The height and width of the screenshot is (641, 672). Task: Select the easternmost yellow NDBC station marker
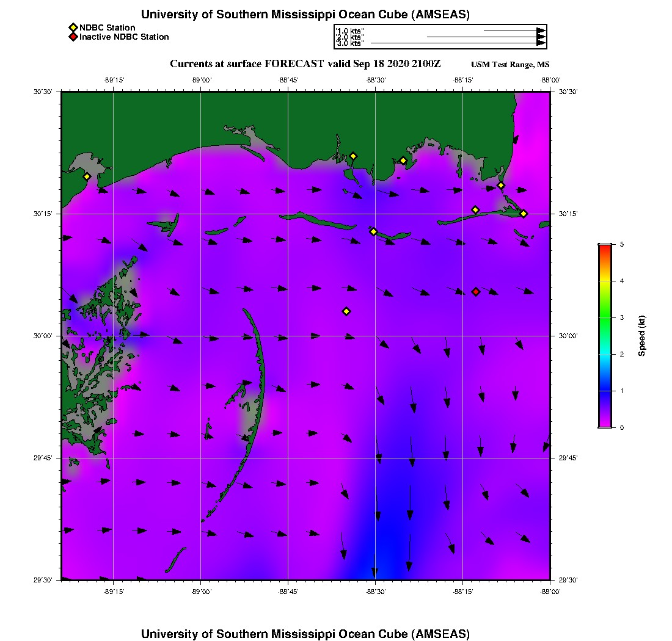[x=524, y=214]
